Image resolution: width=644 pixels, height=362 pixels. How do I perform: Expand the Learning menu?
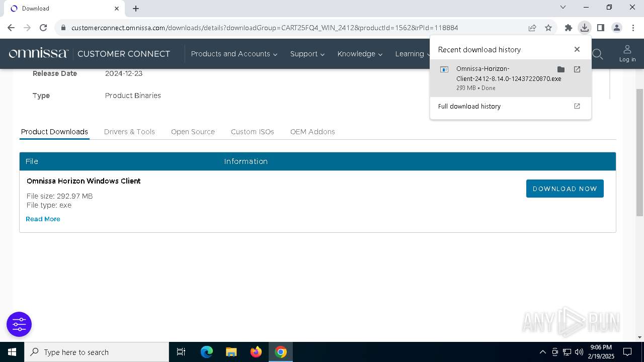click(413, 54)
